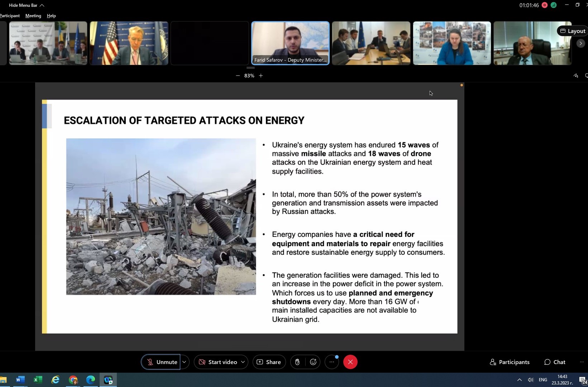Open the Chat panel

coord(555,362)
